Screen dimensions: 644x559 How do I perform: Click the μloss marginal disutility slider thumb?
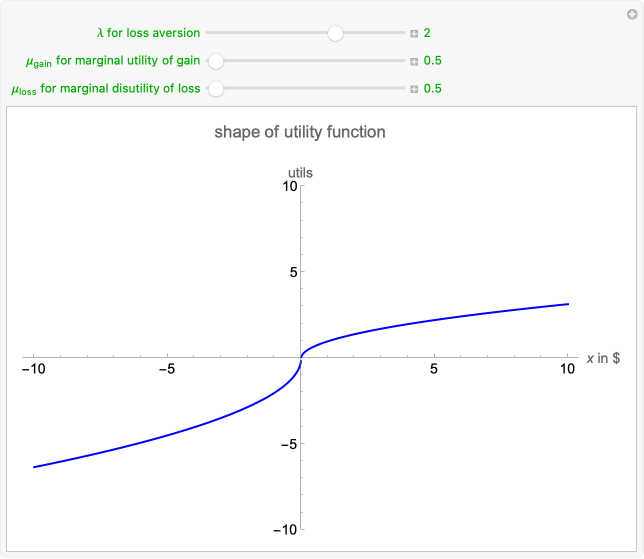click(x=215, y=89)
